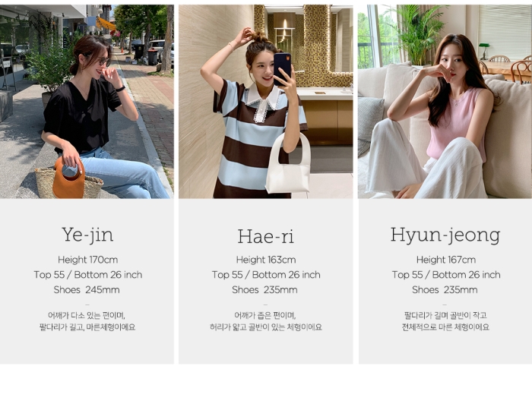Click Hae-ri's Shoes 235mm line
532x407 pixels.
pyautogui.click(x=264, y=290)
